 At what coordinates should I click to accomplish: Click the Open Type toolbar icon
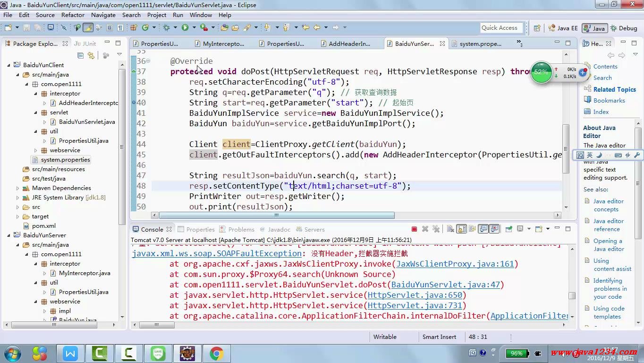[x=224, y=28]
